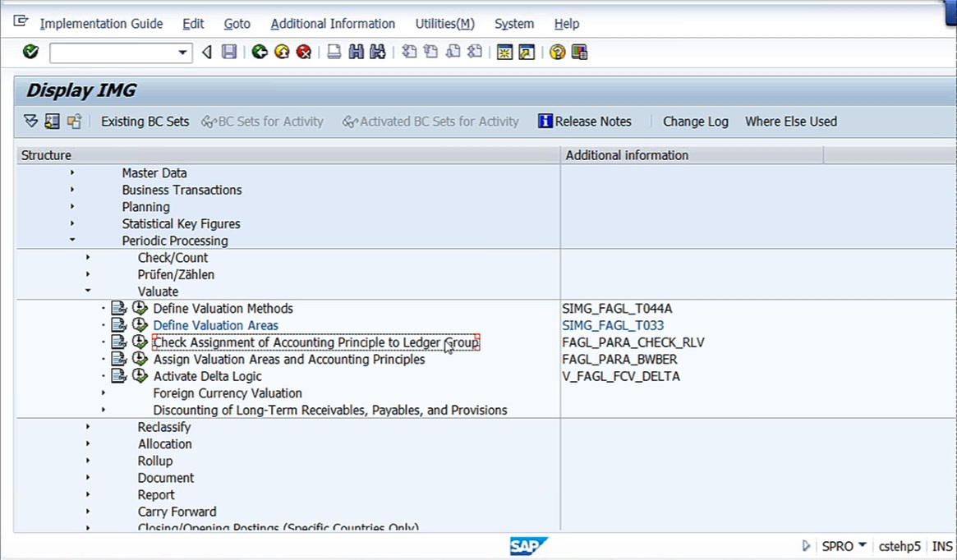
Task: Click the Print icon
Action: click(x=334, y=52)
